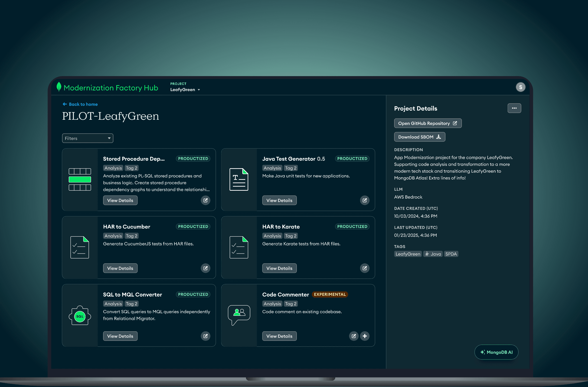
Task: Click MongoDB leaf logo in header
Action: click(59, 87)
